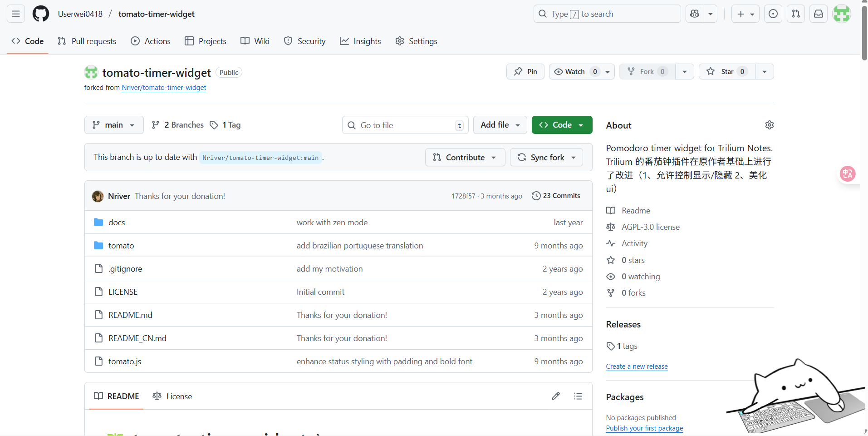Open the Actions tab

[x=151, y=41]
